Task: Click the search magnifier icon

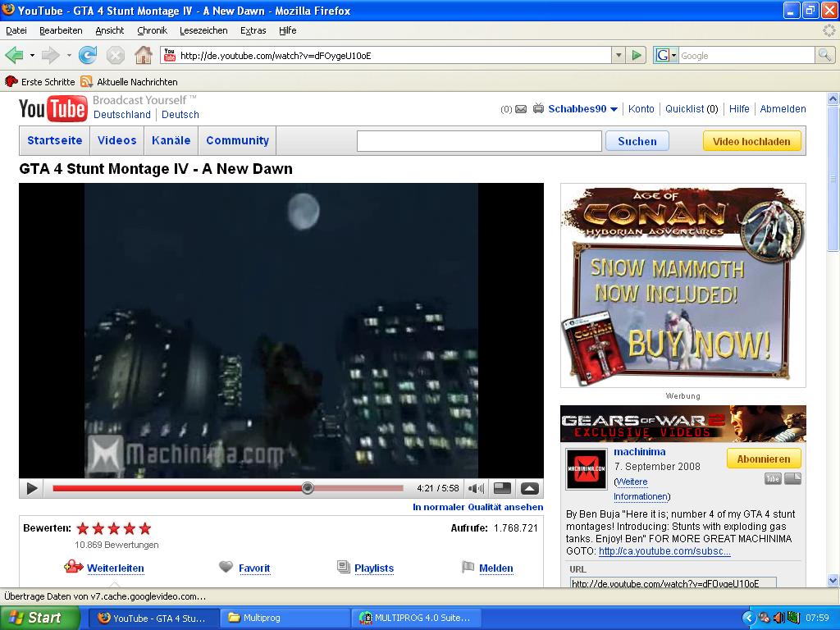Action: 824,55
